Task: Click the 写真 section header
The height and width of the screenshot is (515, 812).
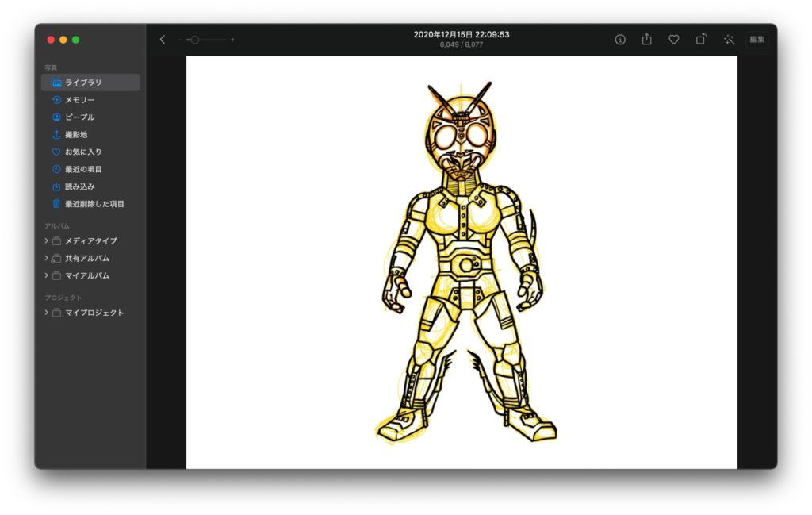Action: coord(51,68)
